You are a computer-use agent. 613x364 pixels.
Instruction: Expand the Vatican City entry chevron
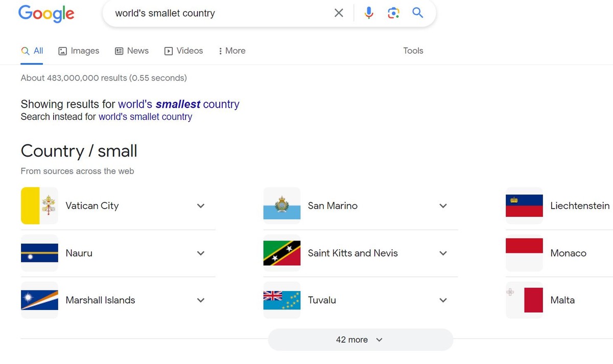click(x=201, y=206)
